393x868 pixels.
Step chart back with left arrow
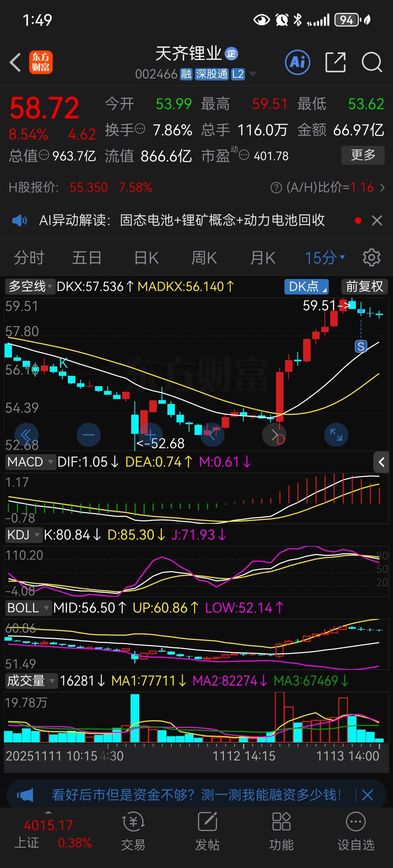(x=213, y=435)
